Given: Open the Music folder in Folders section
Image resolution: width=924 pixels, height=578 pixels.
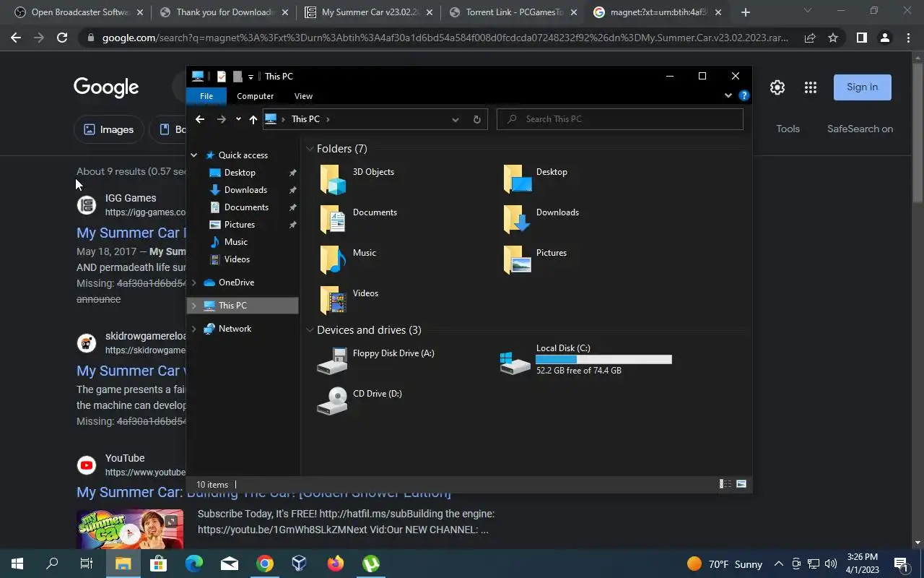Looking at the screenshot, I should point(349,260).
